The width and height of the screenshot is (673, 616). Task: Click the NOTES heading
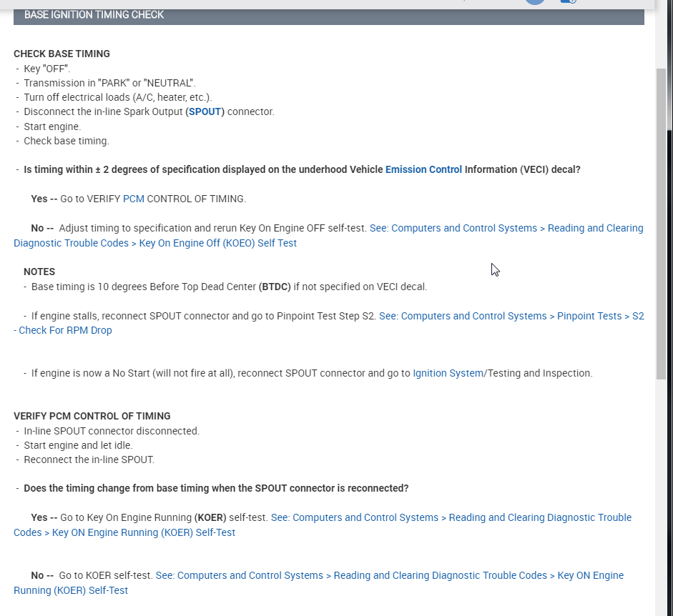(39, 272)
